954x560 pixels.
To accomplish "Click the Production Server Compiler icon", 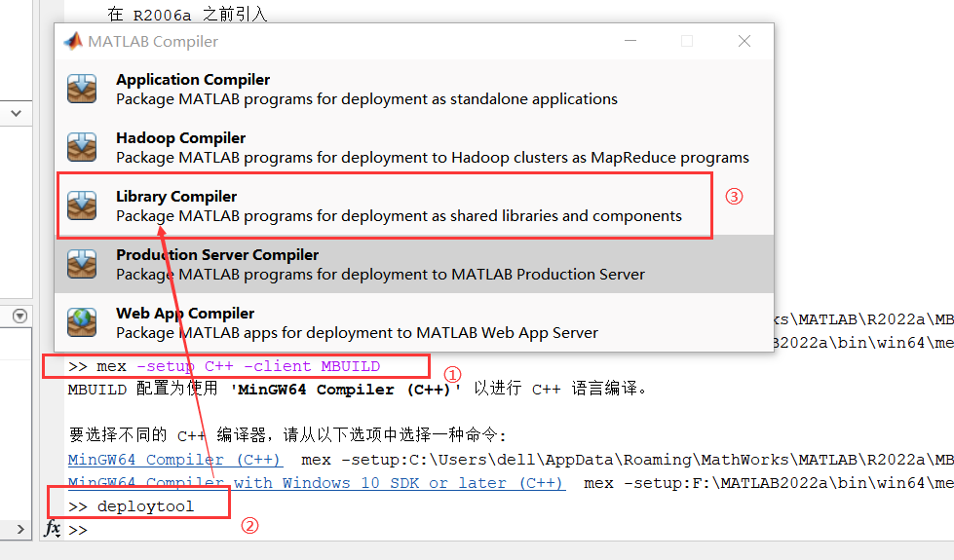I will click(82, 264).
